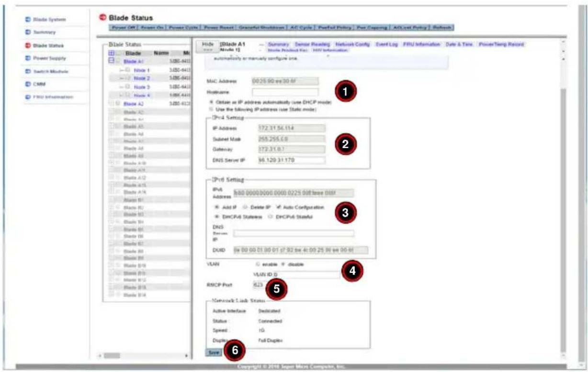Select Blade A2 in the tree

tap(133, 103)
